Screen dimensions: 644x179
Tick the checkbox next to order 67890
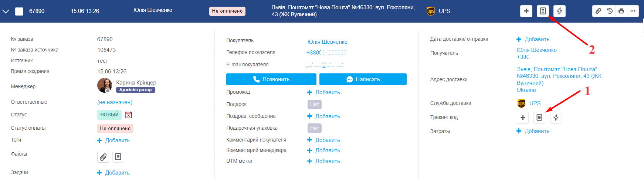19,11
